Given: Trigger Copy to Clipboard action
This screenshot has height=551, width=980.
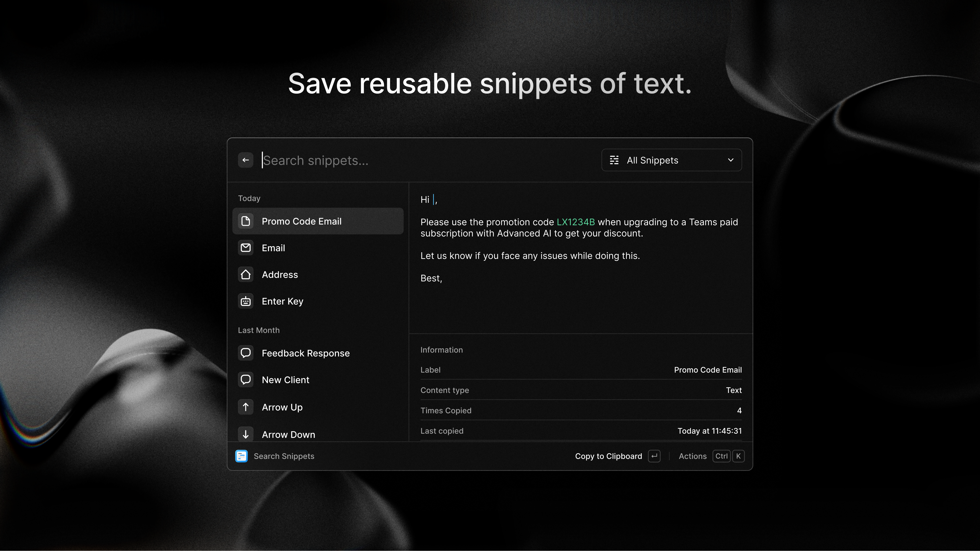Looking at the screenshot, I should click(x=608, y=456).
